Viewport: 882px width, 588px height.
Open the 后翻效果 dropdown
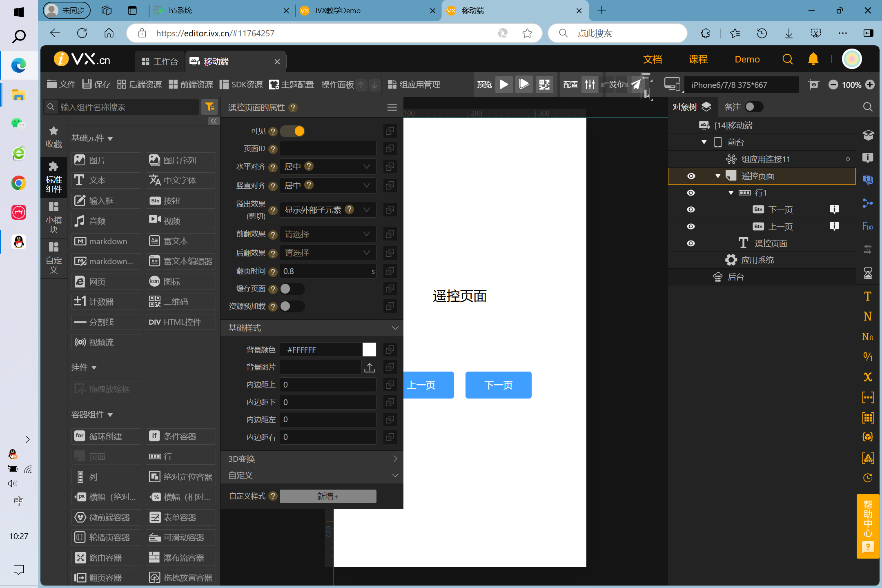coord(328,253)
